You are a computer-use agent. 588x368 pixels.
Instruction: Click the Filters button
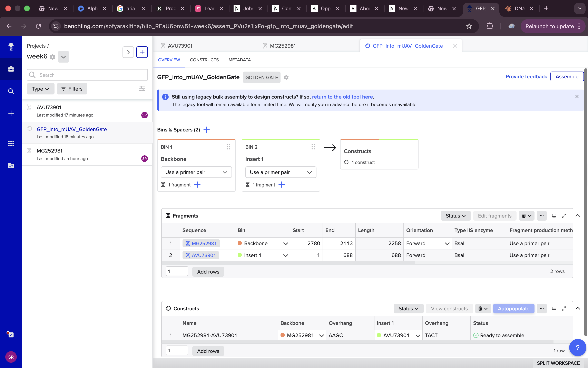[72, 89]
